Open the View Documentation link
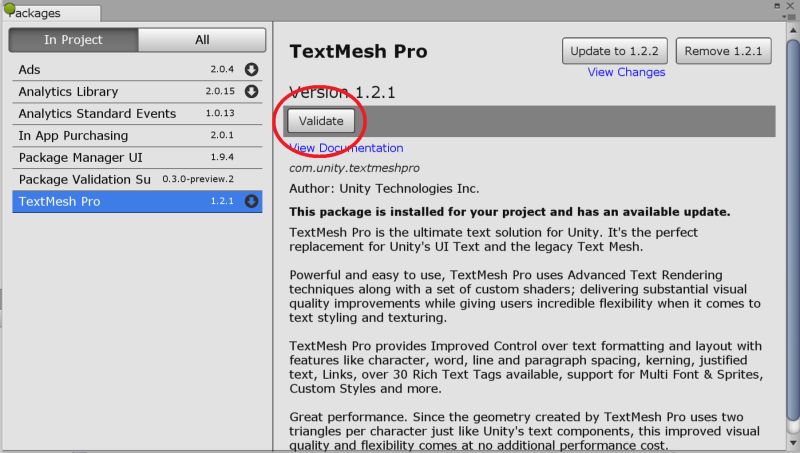This screenshot has height=453, width=800. [346, 148]
